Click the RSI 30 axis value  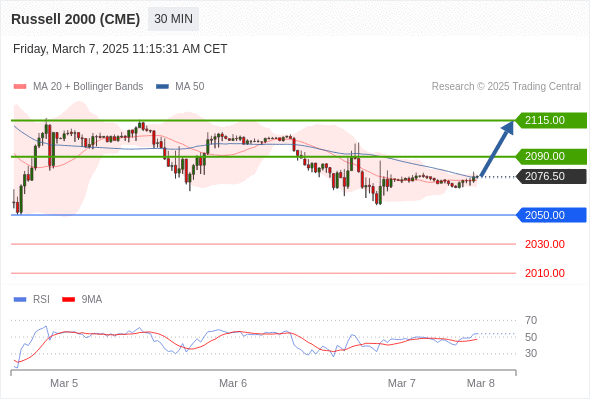(x=531, y=353)
